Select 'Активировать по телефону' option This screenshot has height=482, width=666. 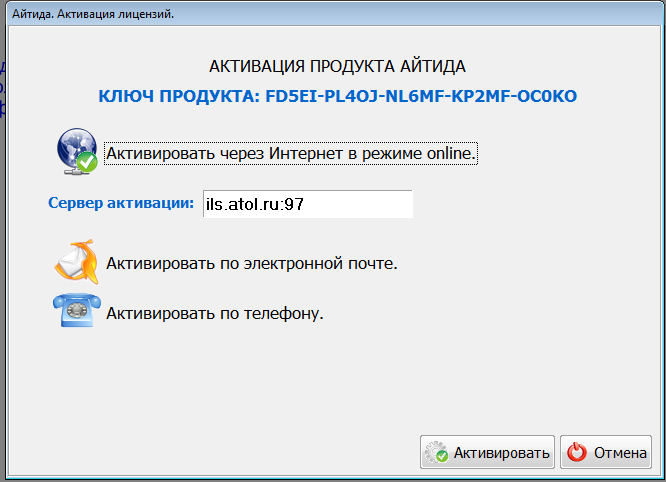click(214, 313)
